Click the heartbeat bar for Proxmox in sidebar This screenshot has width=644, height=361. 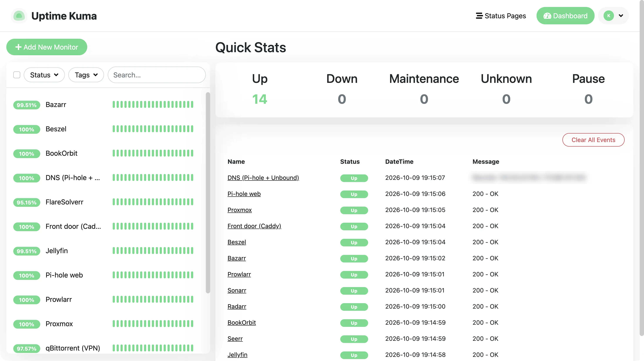153,324
